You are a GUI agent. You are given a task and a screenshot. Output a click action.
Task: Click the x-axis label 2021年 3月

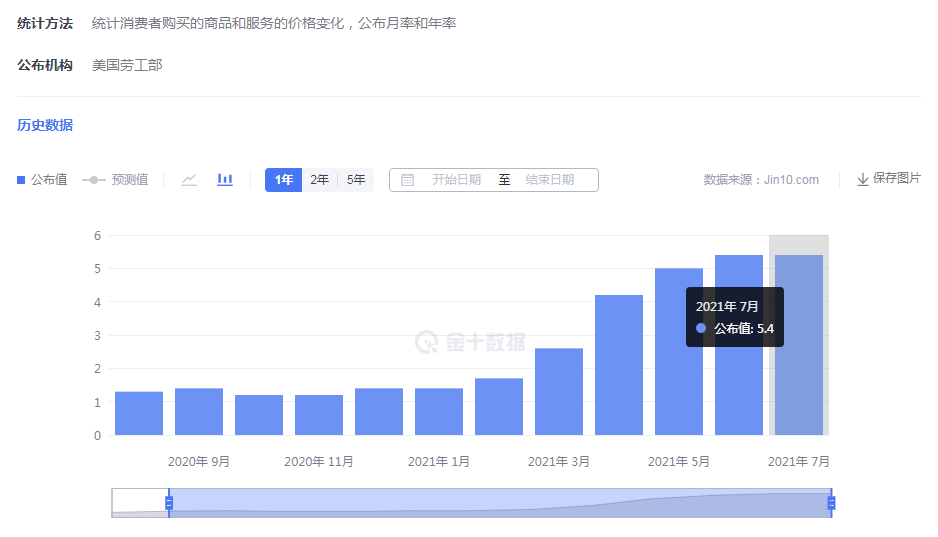(559, 462)
